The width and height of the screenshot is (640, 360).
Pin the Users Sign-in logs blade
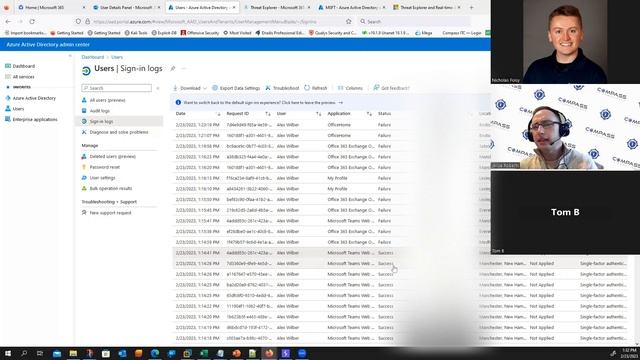[173, 69]
